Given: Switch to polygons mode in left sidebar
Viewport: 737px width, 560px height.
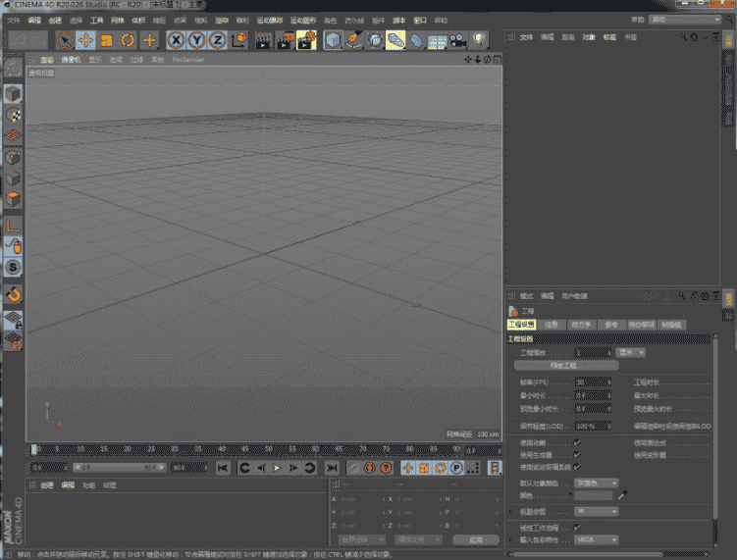Looking at the screenshot, I should 13,199.
